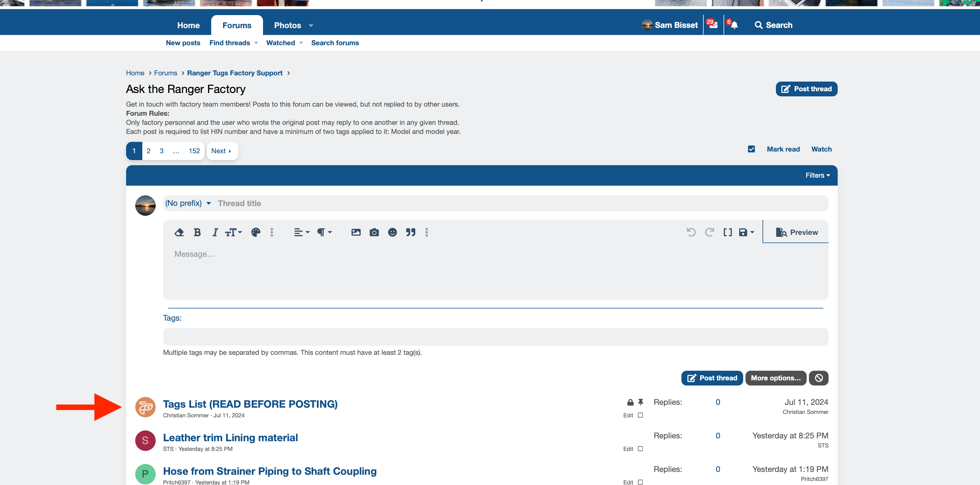Check the select-all threads checkbox
This screenshot has width=980, height=485.
tap(751, 149)
